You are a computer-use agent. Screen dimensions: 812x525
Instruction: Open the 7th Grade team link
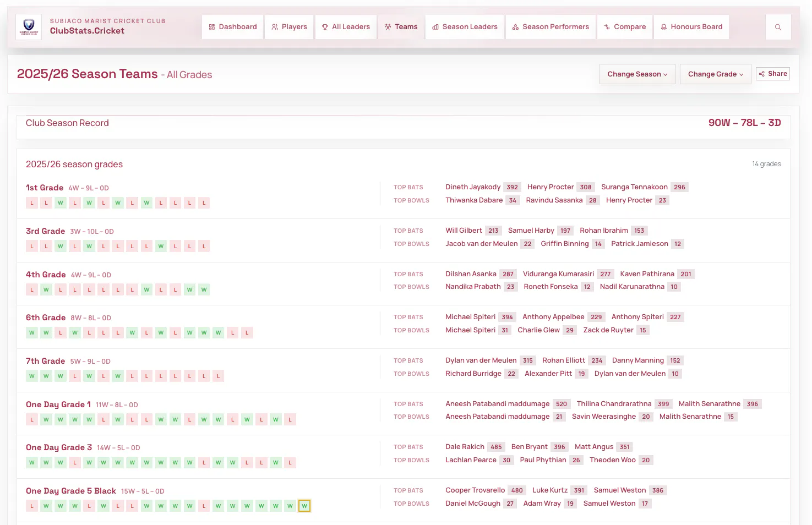tap(45, 361)
